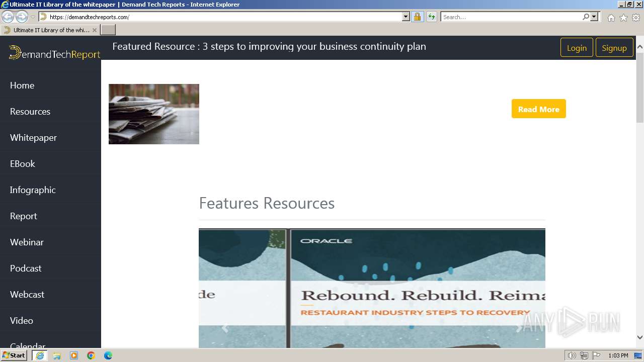Click the browser Forward arrow button

[x=22, y=17]
